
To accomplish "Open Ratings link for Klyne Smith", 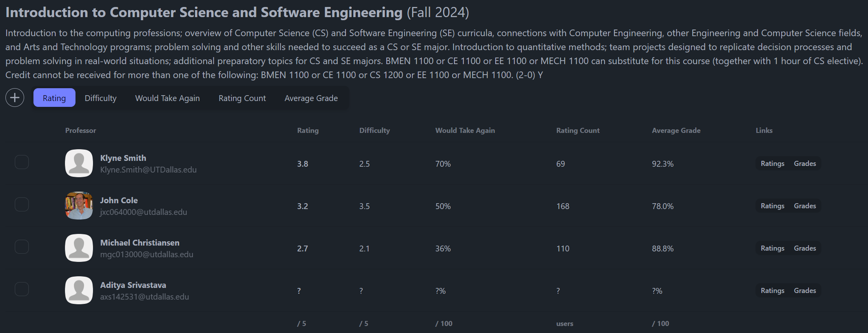I will (772, 164).
